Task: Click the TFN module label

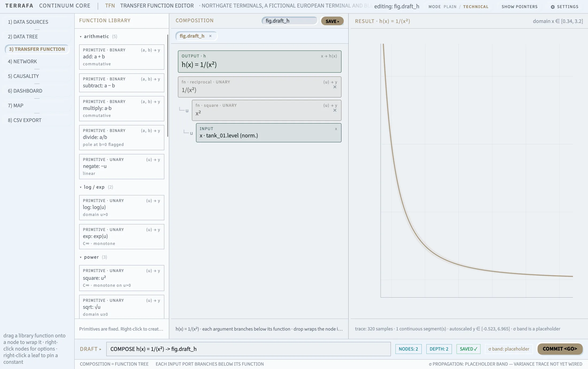Action: coord(110,6)
